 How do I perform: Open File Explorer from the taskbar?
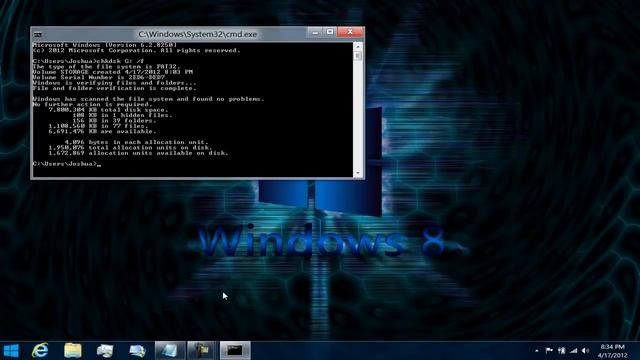(x=73, y=351)
